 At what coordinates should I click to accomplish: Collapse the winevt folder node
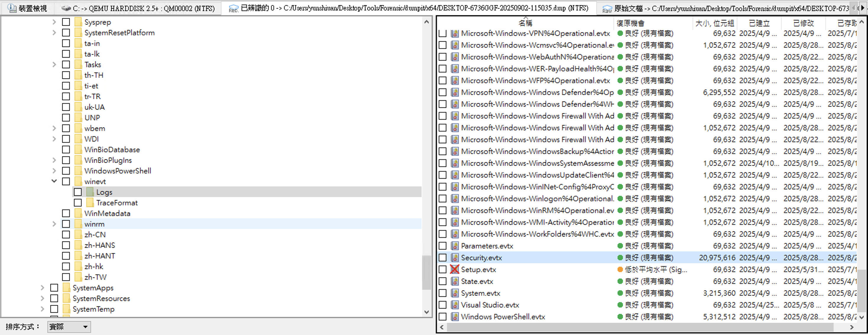click(x=54, y=181)
